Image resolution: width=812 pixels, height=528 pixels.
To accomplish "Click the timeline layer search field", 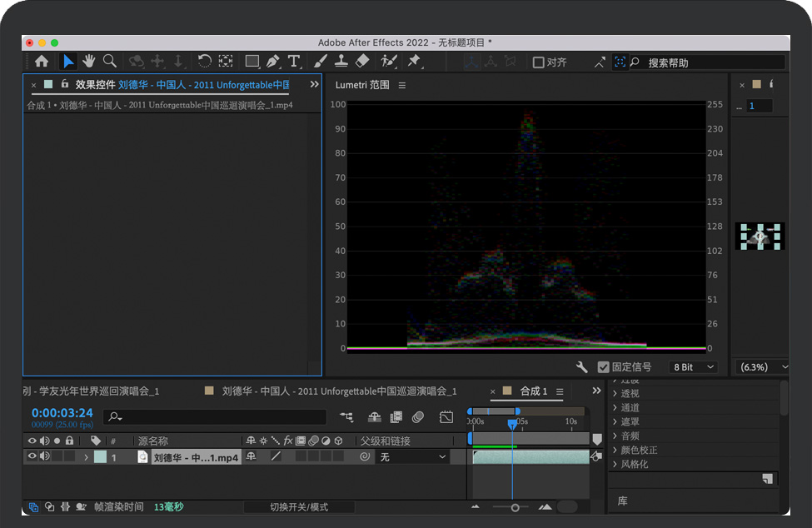I will tap(215, 416).
